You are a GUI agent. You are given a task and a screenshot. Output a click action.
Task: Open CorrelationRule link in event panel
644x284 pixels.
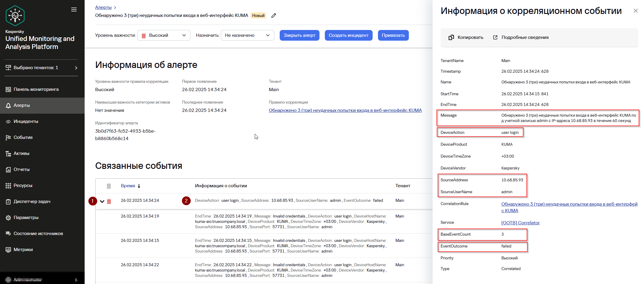569,207
